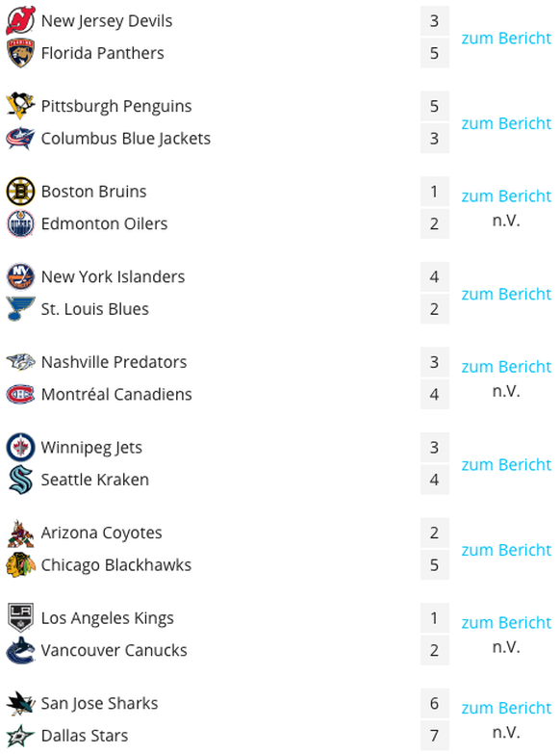Click the San Jose Sharks score 6
Viewport: 560px width, 754px height.
tap(435, 703)
